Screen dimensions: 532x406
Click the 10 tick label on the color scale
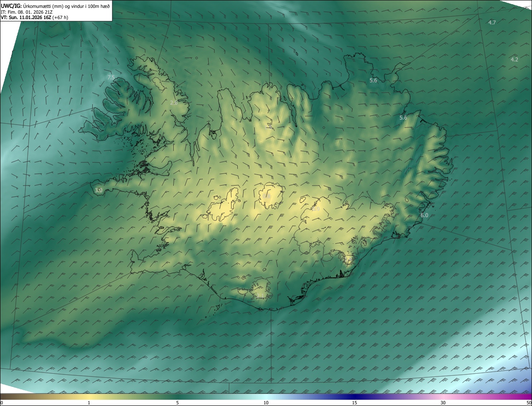pyautogui.click(x=266, y=403)
